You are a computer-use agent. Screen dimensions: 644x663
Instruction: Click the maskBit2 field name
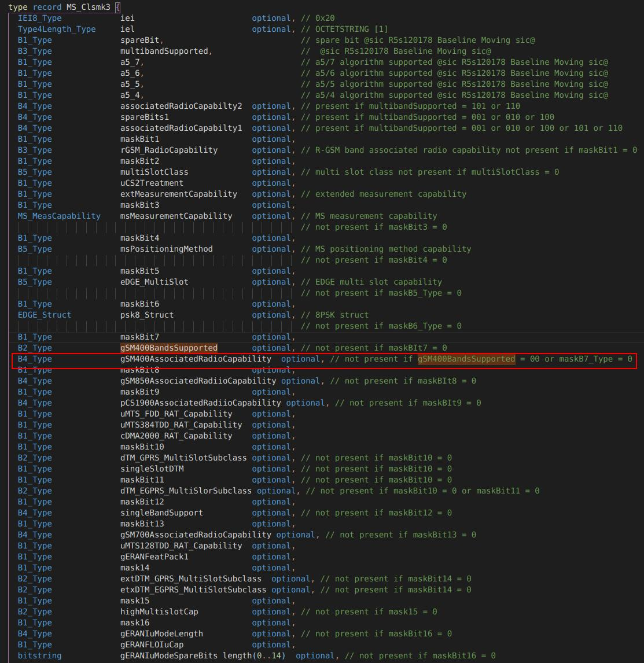[x=139, y=161]
